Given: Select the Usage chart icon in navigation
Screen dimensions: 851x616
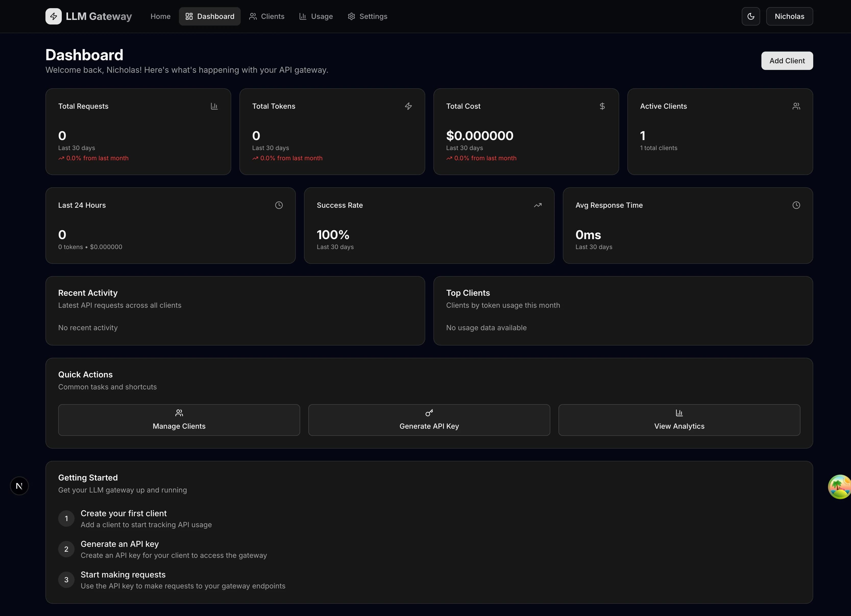Looking at the screenshot, I should point(302,16).
